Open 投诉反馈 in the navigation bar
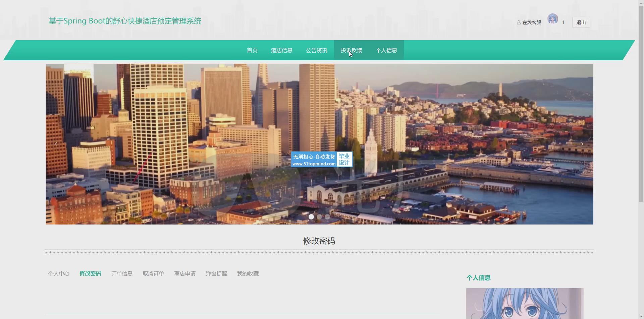The width and height of the screenshot is (644, 319). pyautogui.click(x=352, y=50)
